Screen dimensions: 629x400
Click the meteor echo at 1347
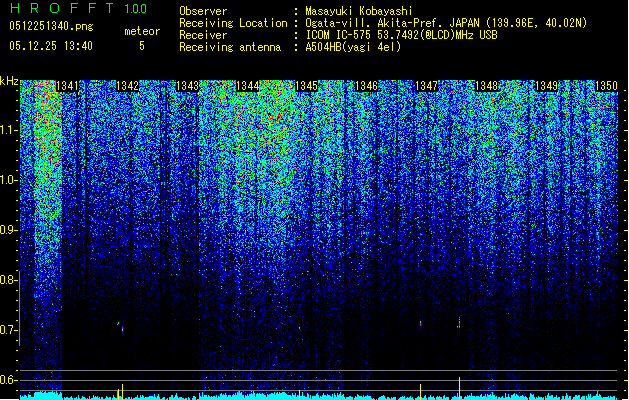[420, 323]
